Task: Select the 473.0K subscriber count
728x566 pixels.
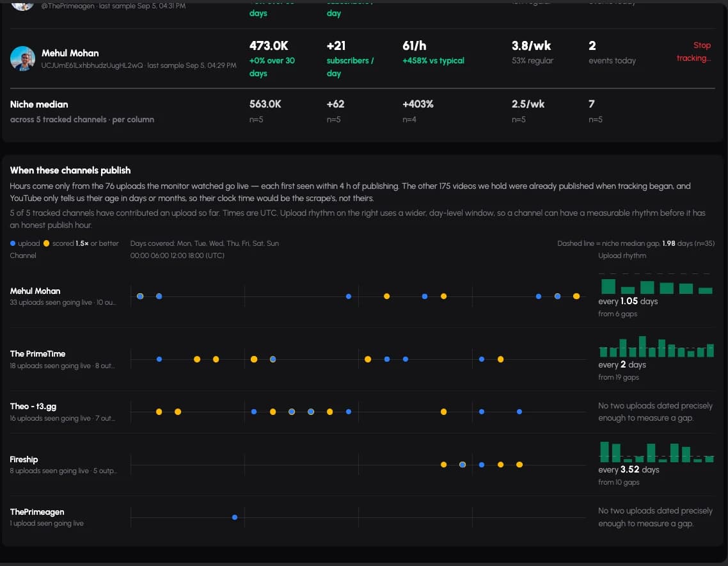Action: pyautogui.click(x=268, y=45)
